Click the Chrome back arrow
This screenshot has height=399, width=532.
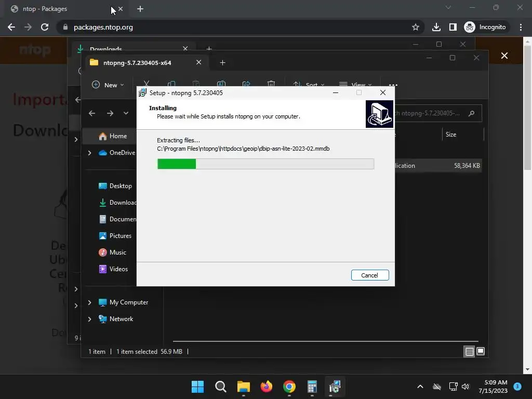[x=11, y=27]
